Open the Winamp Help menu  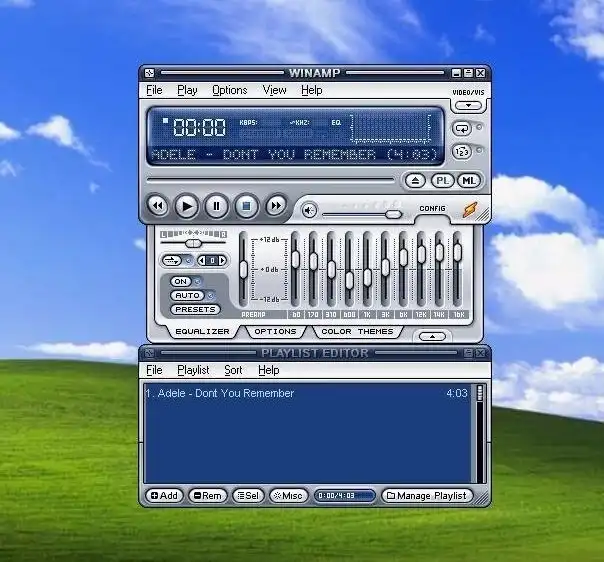coord(312,90)
